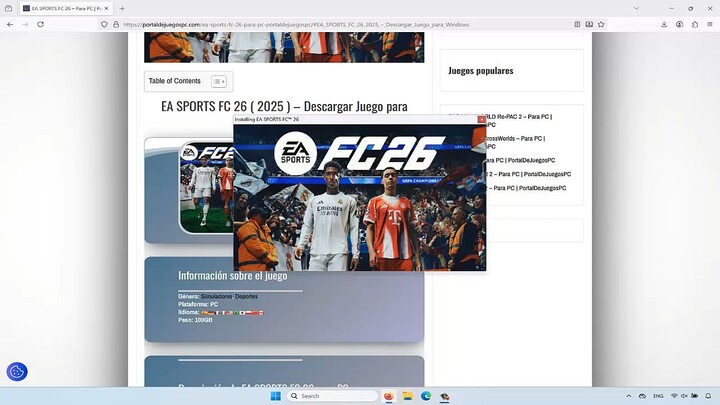
Task: Close the Installing EA SPORTS FC 26 window
Action: click(481, 119)
